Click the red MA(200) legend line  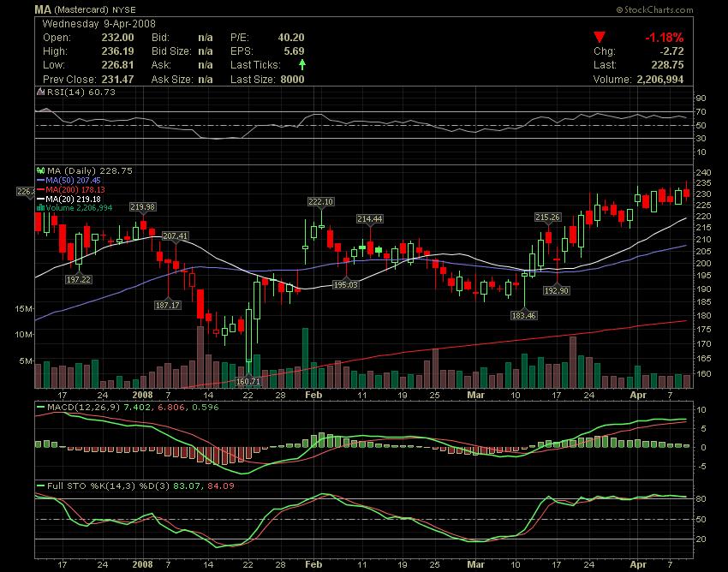point(40,189)
